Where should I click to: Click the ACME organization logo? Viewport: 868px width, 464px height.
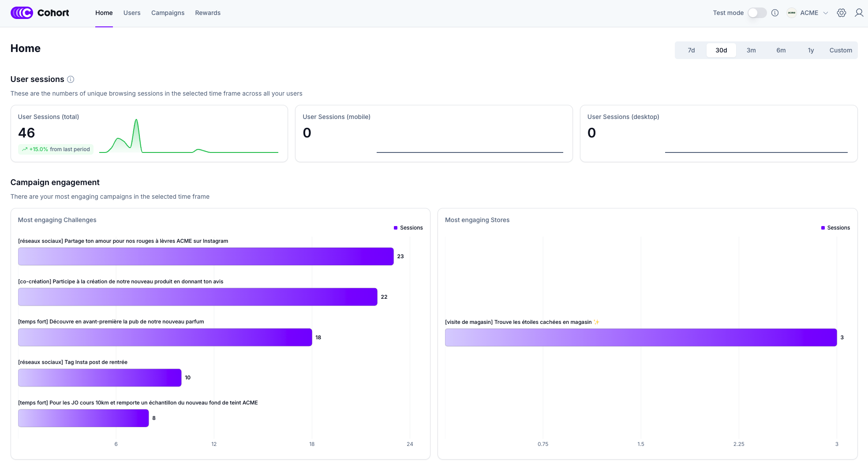(791, 13)
